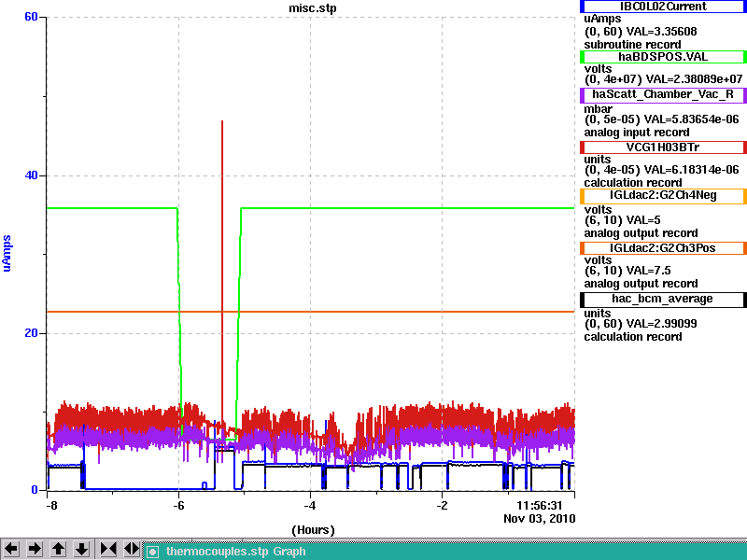This screenshot has width=747, height=560.
Task: Click the green trace plateau on right
Action: pyautogui.click(x=407, y=208)
